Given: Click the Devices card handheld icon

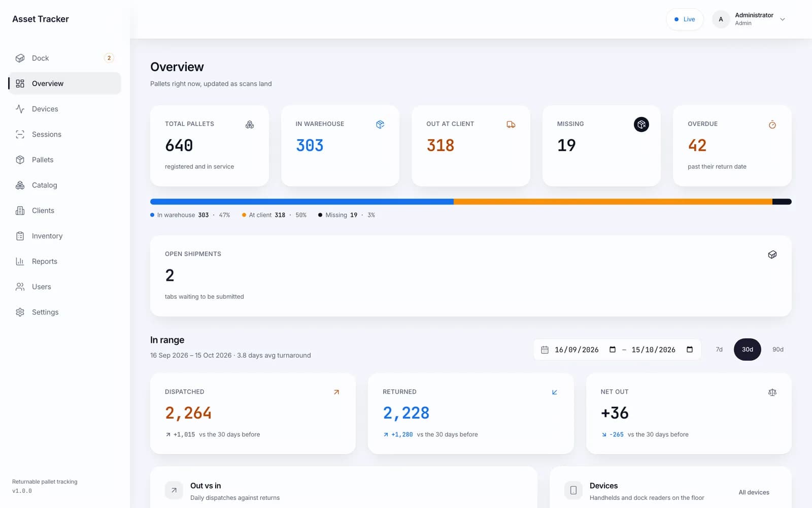Looking at the screenshot, I should [x=573, y=490].
